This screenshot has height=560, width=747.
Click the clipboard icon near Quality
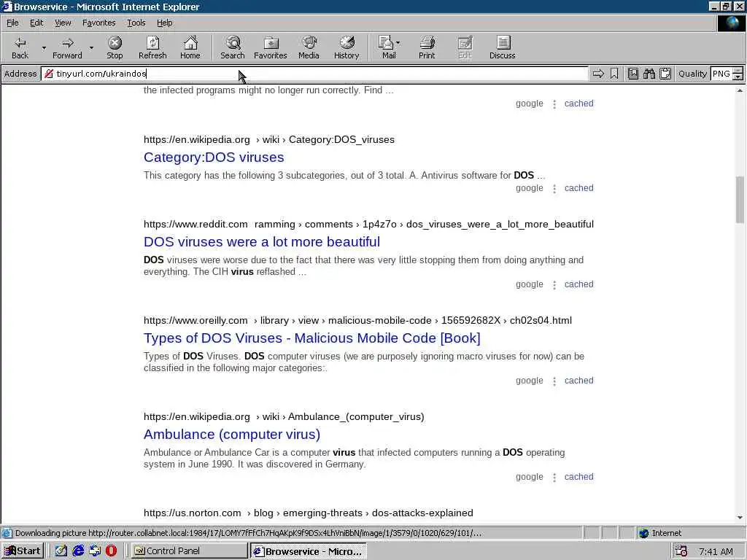[665, 74]
